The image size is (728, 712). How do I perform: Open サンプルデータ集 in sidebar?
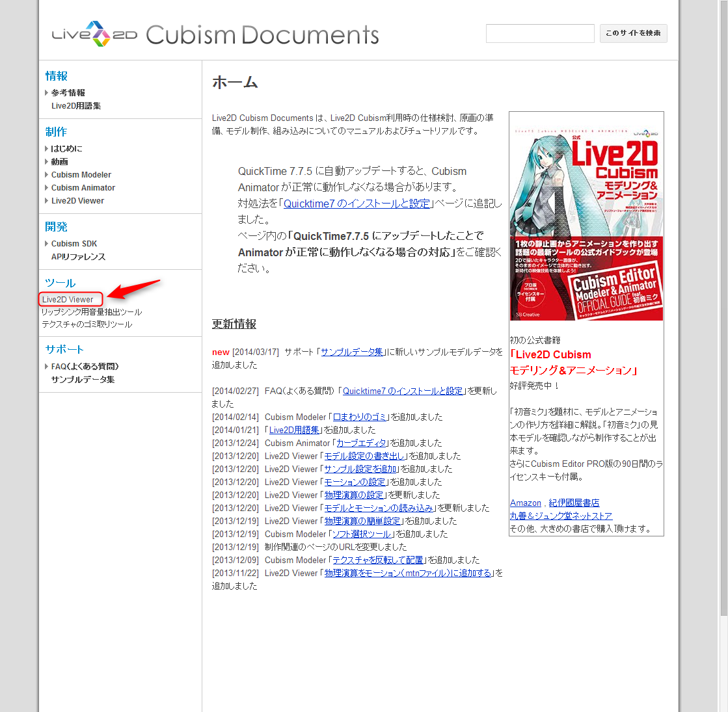click(83, 379)
